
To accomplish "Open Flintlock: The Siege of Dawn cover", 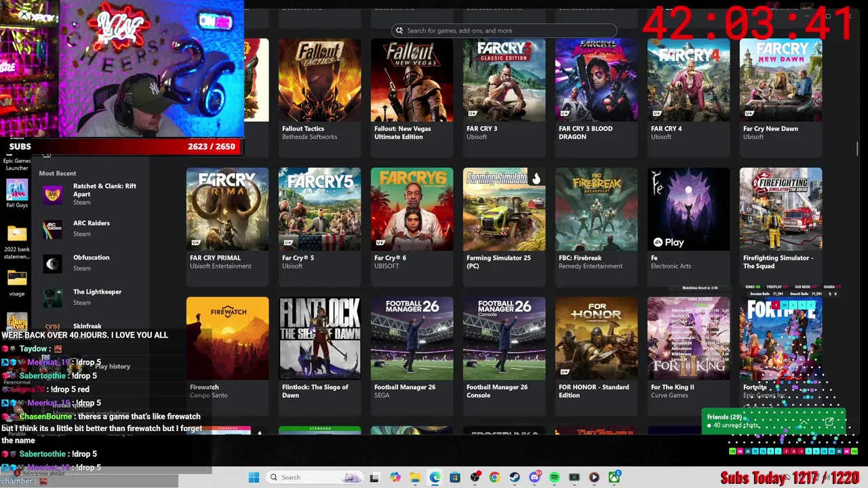I will 319,339.
